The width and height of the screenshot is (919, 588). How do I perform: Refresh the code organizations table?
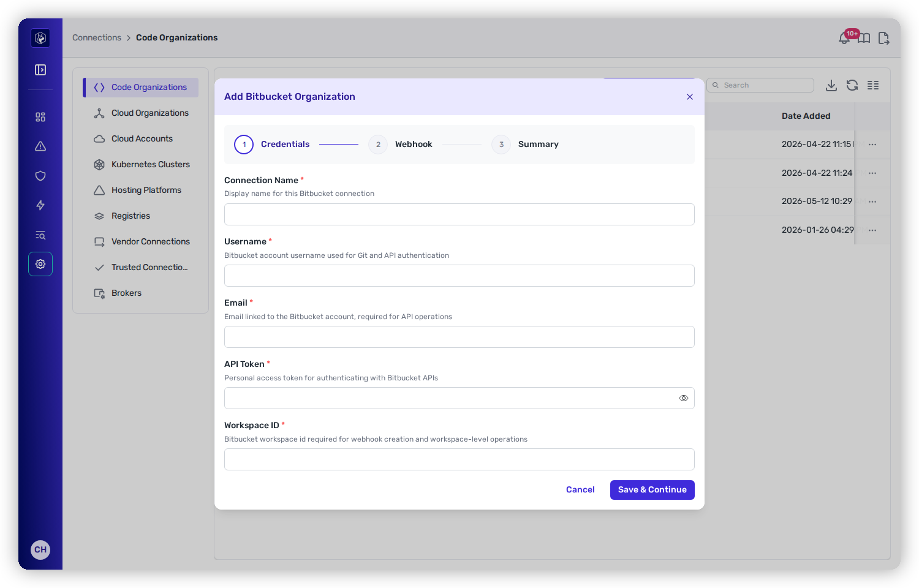[852, 85]
